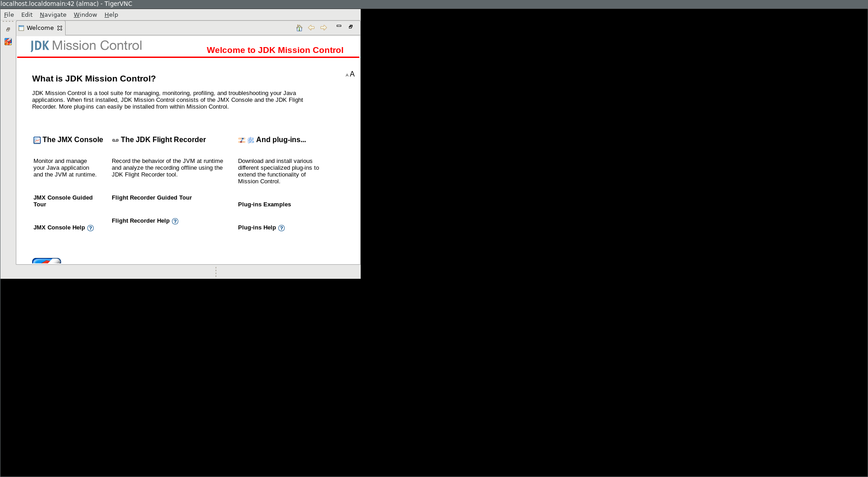Image resolution: width=868 pixels, height=477 pixels.
Task: Click the forward arrow navigation icon
Action: [324, 28]
